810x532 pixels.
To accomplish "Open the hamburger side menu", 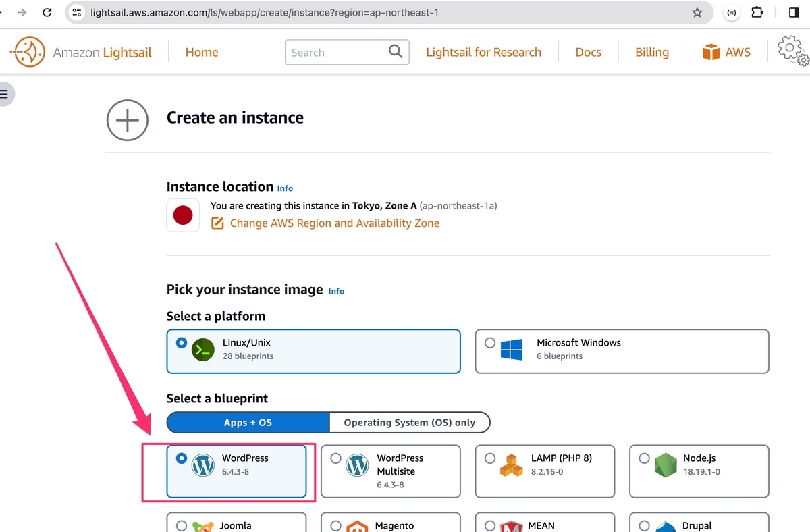I will click(x=4, y=94).
